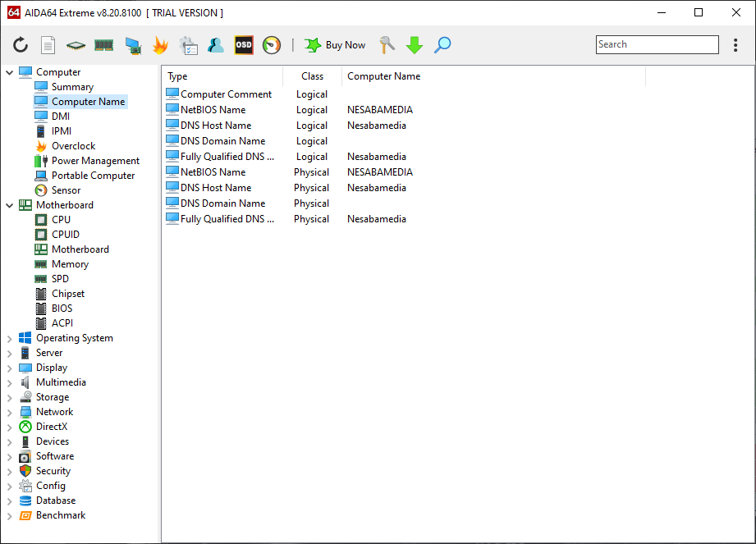
Task: Select the Sensor tree item
Action: [66, 190]
